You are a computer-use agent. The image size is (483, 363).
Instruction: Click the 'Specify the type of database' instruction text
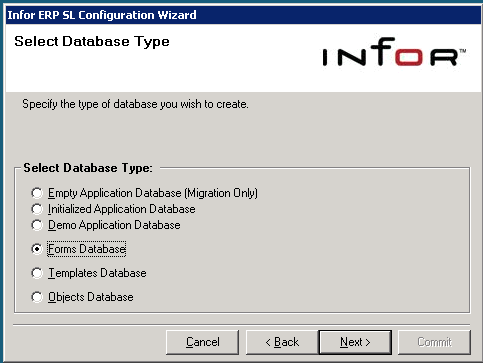(x=135, y=104)
